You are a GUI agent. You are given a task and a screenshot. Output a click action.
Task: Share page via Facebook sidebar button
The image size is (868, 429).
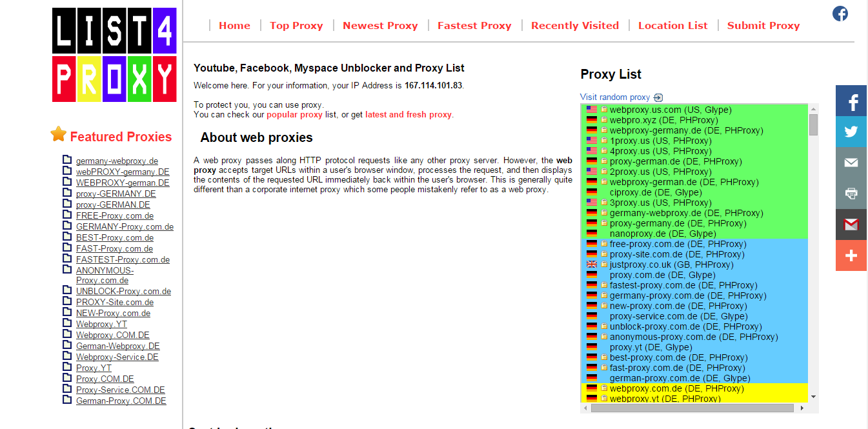pos(851,101)
